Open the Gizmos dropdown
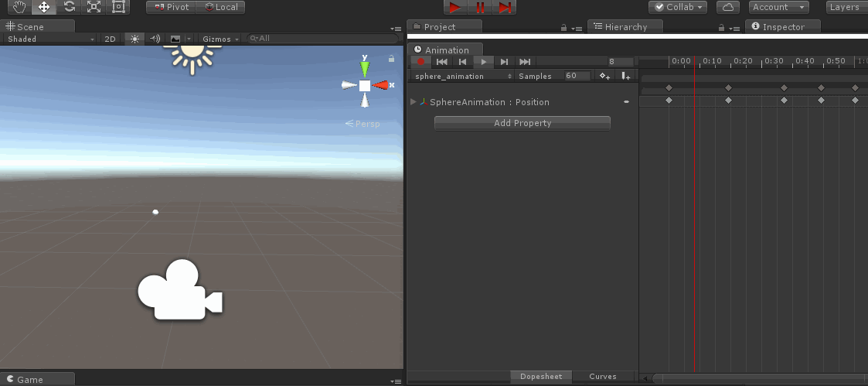Viewport: 868px width, 386px height. pos(221,39)
